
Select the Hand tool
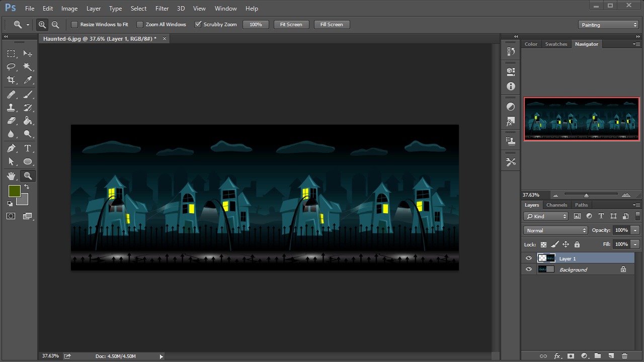point(11,176)
